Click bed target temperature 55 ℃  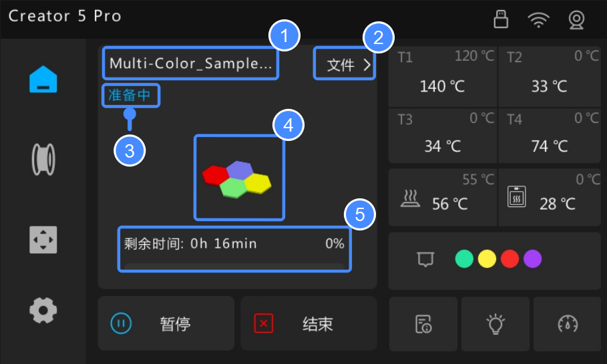click(478, 180)
